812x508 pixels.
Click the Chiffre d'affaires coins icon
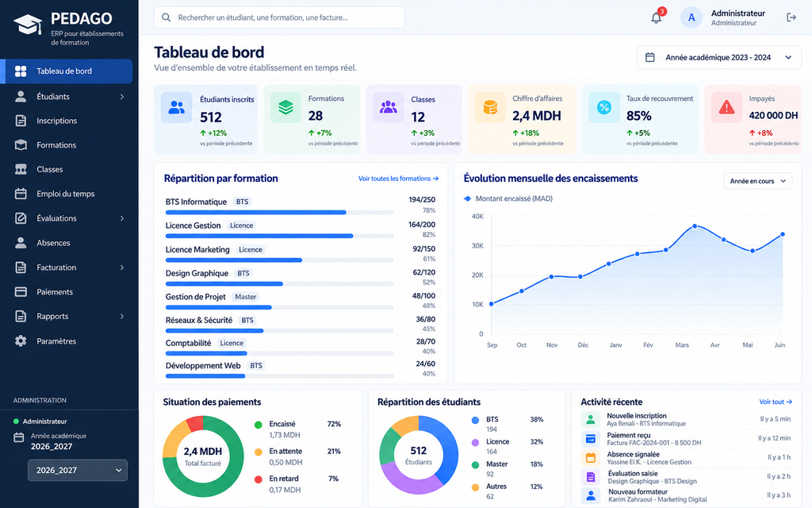click(x=490, y=107)
